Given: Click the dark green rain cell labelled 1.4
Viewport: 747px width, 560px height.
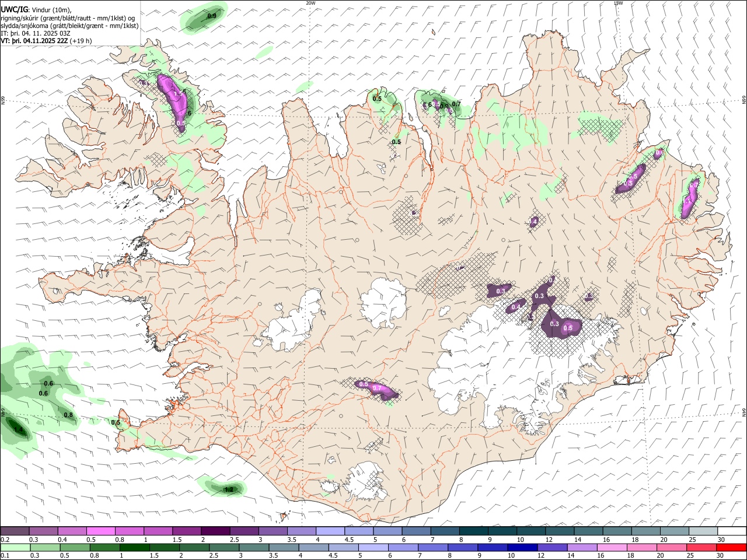Looking at the screenshot, I should tap(18, 430).
